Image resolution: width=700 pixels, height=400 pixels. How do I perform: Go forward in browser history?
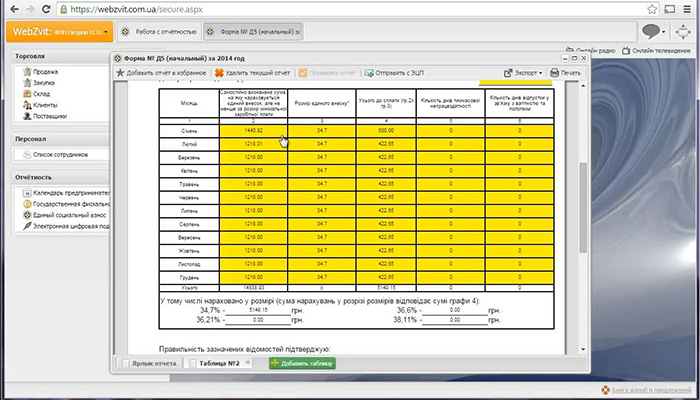click(x=30, y=9)
